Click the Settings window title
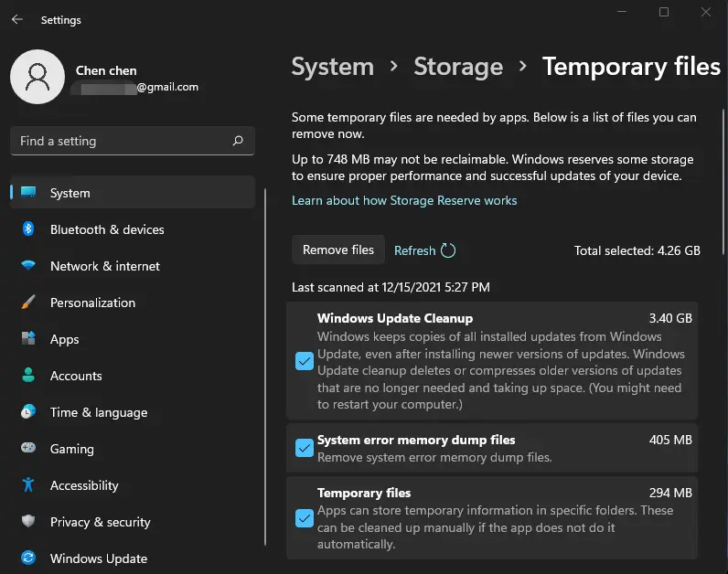The height and width of the screenshot is (574, 728). 61,20
